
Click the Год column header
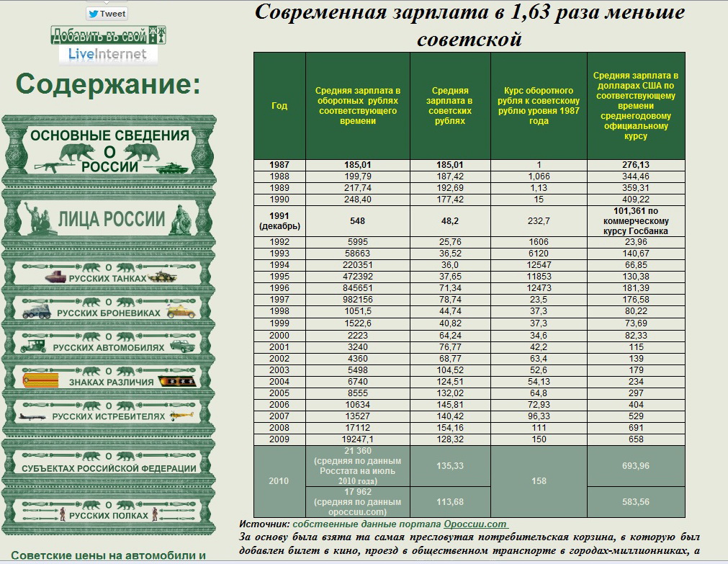[x=279, y=105]
